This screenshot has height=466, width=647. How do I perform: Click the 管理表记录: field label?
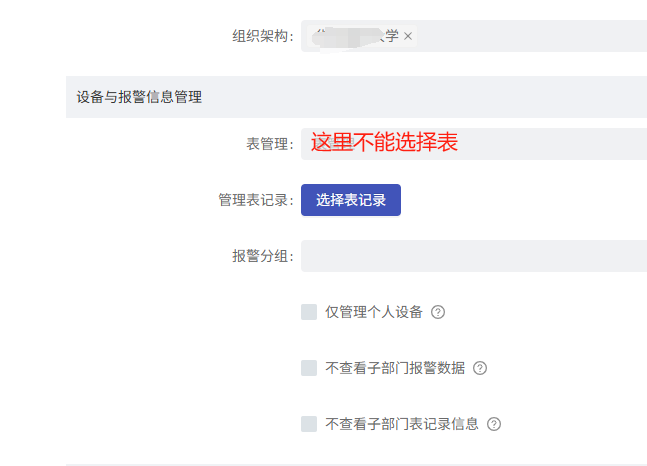256,200
